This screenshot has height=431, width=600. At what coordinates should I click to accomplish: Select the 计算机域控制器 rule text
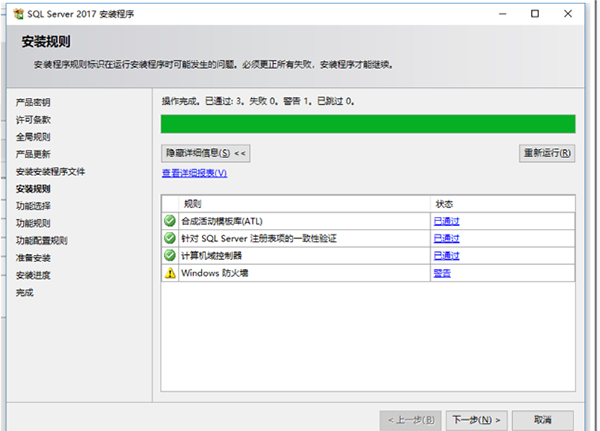click(212, 256)
